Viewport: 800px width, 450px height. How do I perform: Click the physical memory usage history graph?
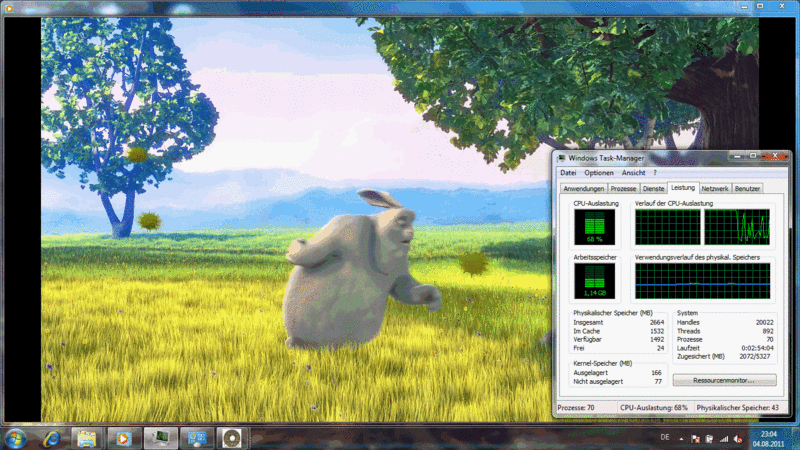point(703,281)
